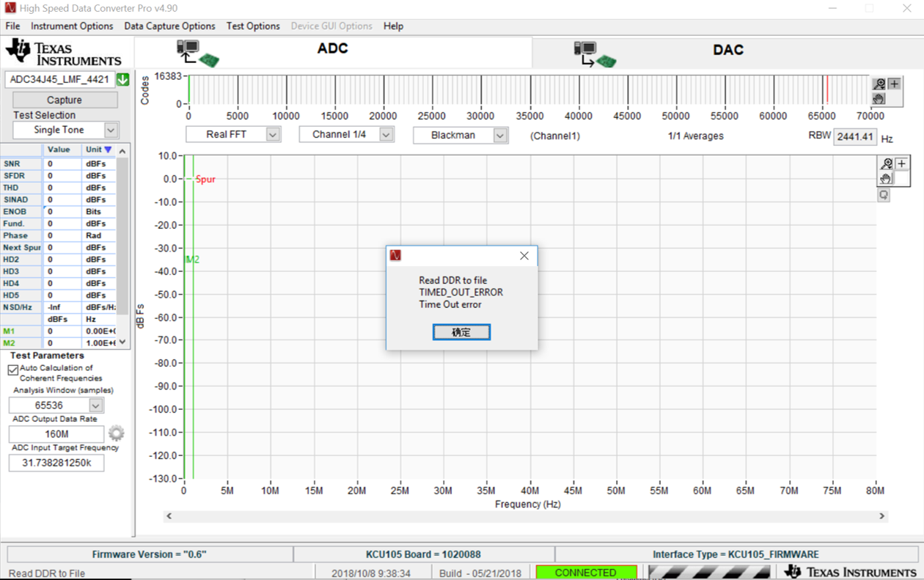Viewport: 924px width, 580px height.
Task: Click the 1/1 Averages label above the plot
Action: (695, 136)
